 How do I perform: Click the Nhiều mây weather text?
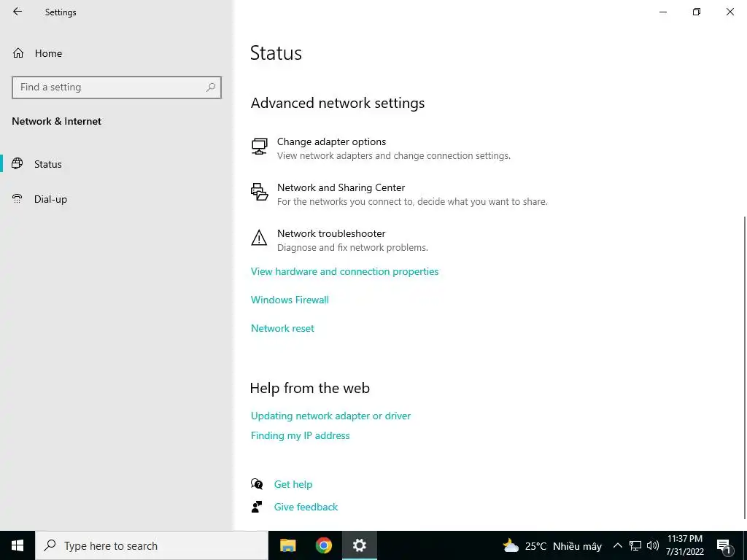pyautogui.click(x=578, y=546)
